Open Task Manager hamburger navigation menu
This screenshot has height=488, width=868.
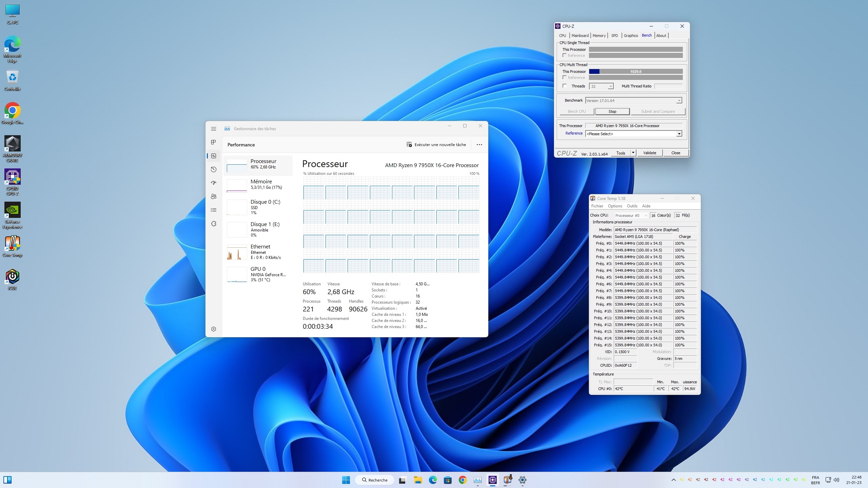(213, 129)
